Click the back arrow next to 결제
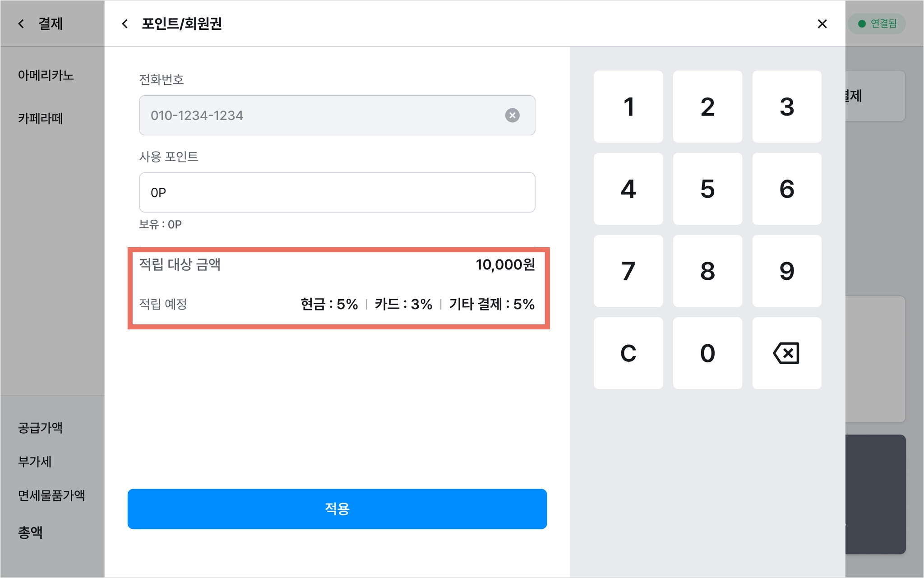The height and width of the screenshot is (578, 924). pyautogui.click(x=21, y=24)
